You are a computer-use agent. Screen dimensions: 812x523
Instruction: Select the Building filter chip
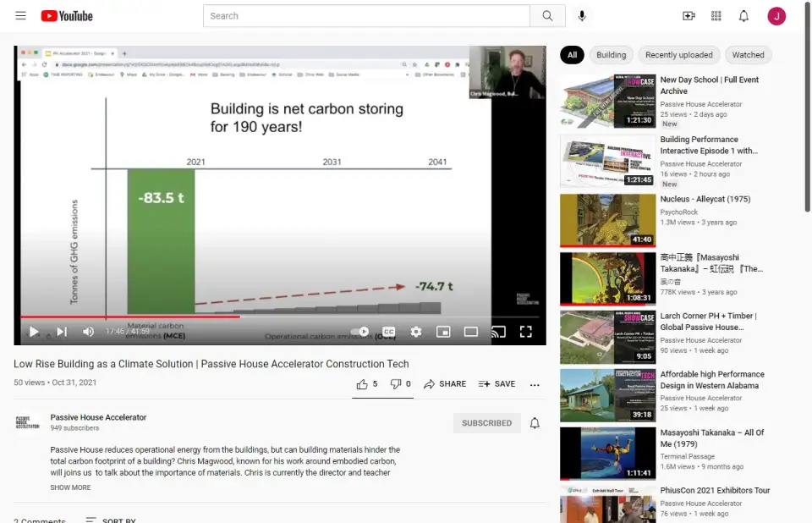[x=611, y=55]
